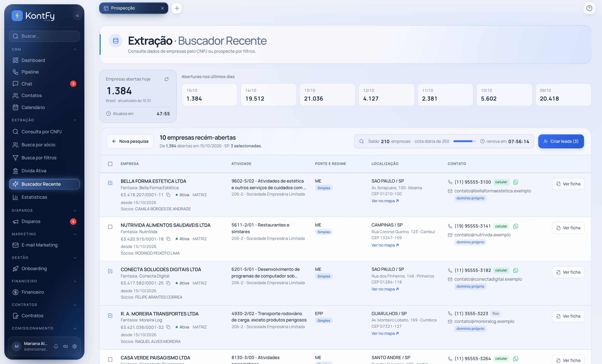Image resolution: width=602 pixels, height=364 pixels.
Task: Uncheck R. A. MOREIRA TRANSPORTES LTDA row
Action: [110, 315]
